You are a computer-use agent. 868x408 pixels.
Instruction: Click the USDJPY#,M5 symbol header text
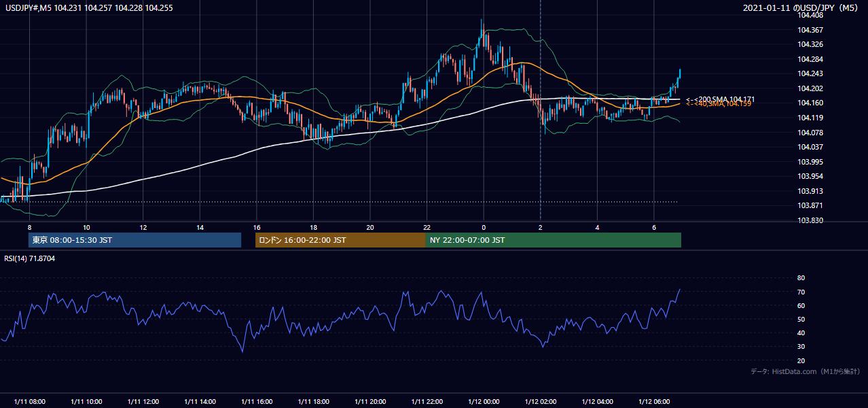pos(90,8)
